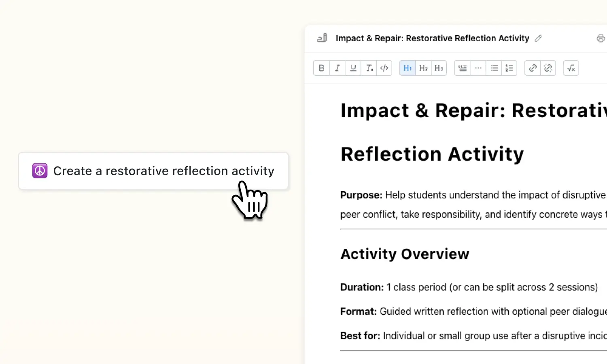Insert a math formula via the formula icon
Image resolution: width=607 pixels, height=364 pixels.
click(571, 68)
